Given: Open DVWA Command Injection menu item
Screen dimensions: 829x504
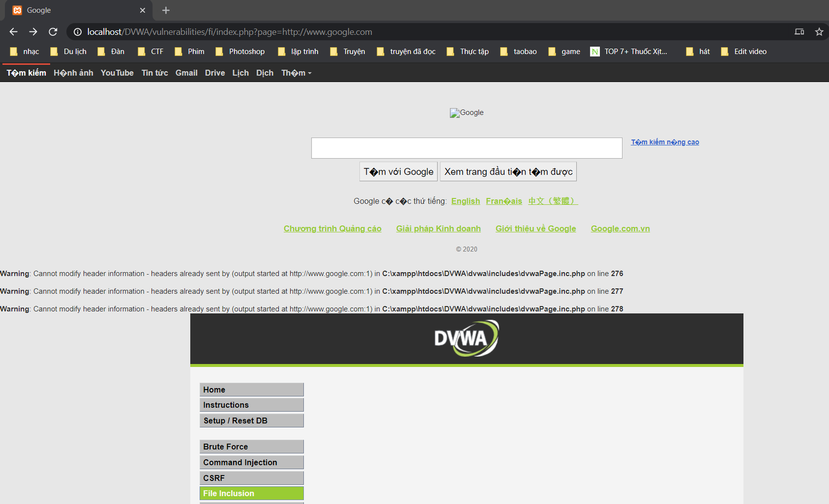Looking at the screenshot, I should [252, 462].
